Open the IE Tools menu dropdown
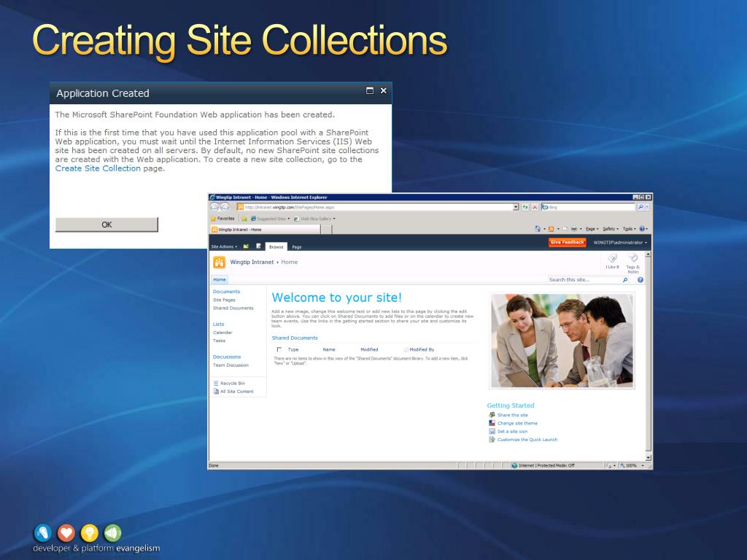The height and width of the screenshot is (560, 747). click(x=630, y=229)
